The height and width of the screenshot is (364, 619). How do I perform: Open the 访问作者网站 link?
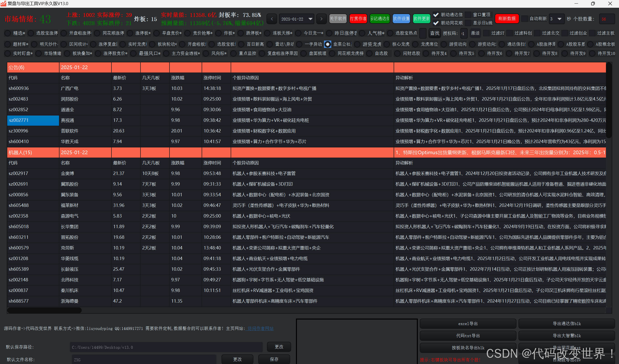260,328
